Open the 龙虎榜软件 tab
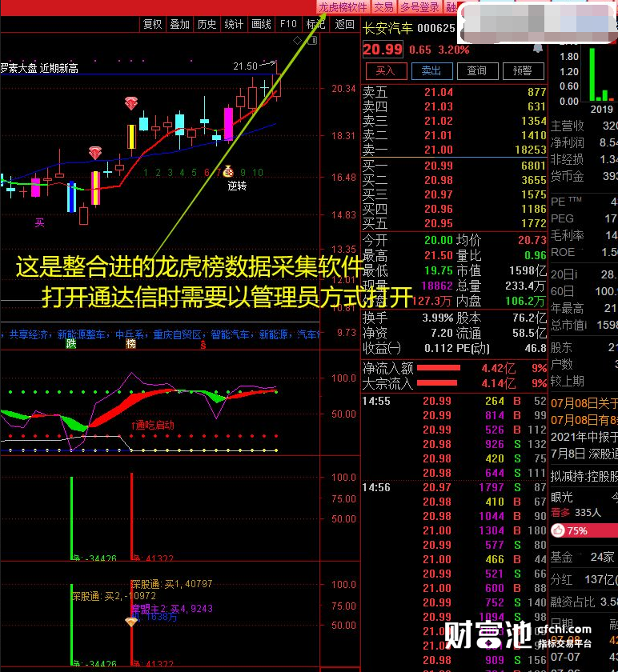618x672 pixels. 343,7
